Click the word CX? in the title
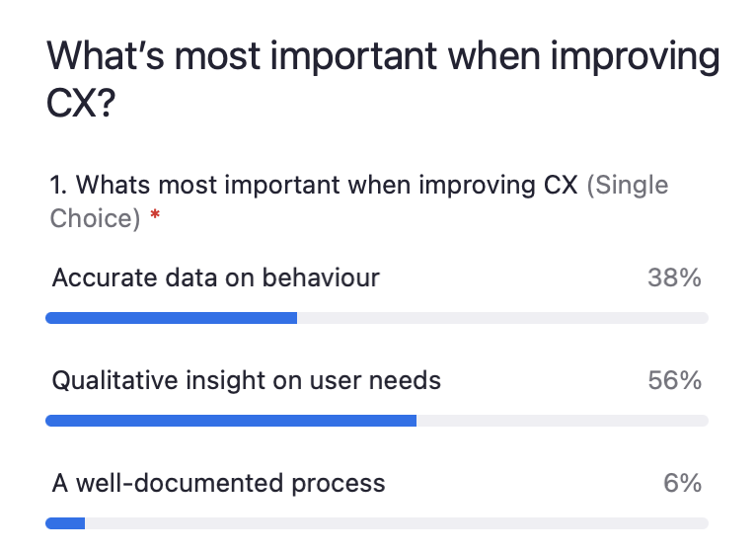756x553 pixels. click(x=81, y=103)
